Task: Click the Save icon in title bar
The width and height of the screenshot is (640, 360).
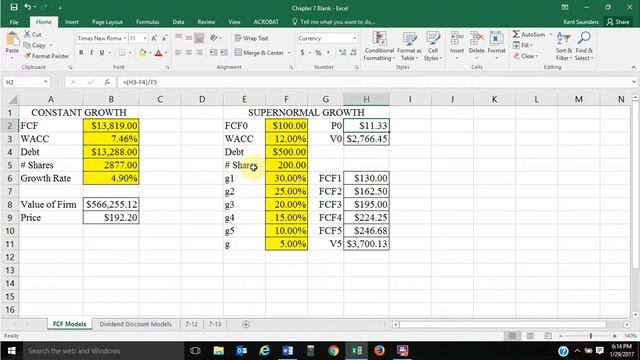Action: [x=13, y=7]
